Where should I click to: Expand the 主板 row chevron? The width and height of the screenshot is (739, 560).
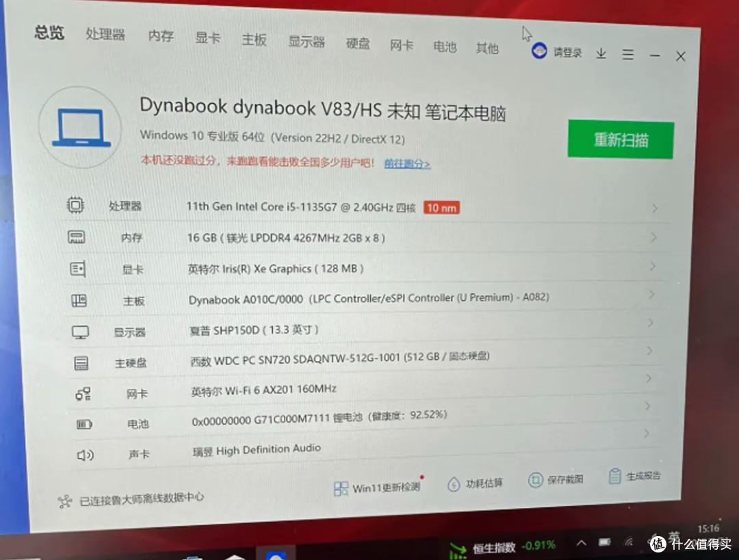point(652,295)
